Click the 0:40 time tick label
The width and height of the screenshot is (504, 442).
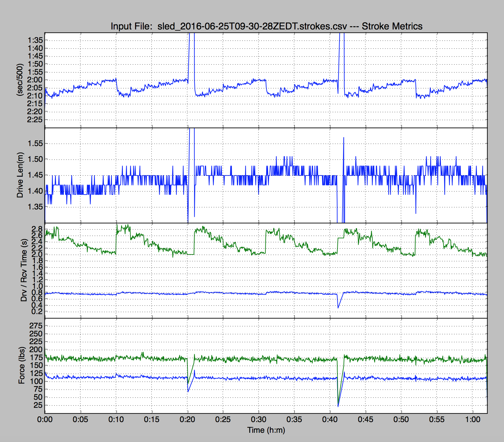pos(330,420)
